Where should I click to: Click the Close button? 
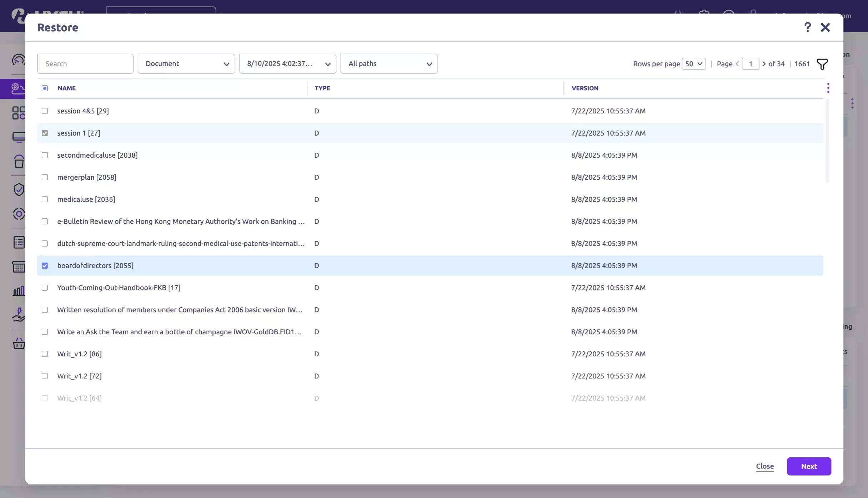click(764, 466)
